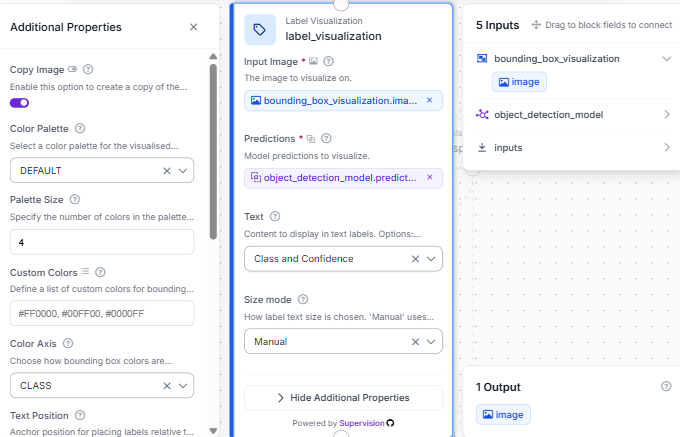
Task: Open the Color Palette DEFAULT dropdown
Action: (183, 170)
